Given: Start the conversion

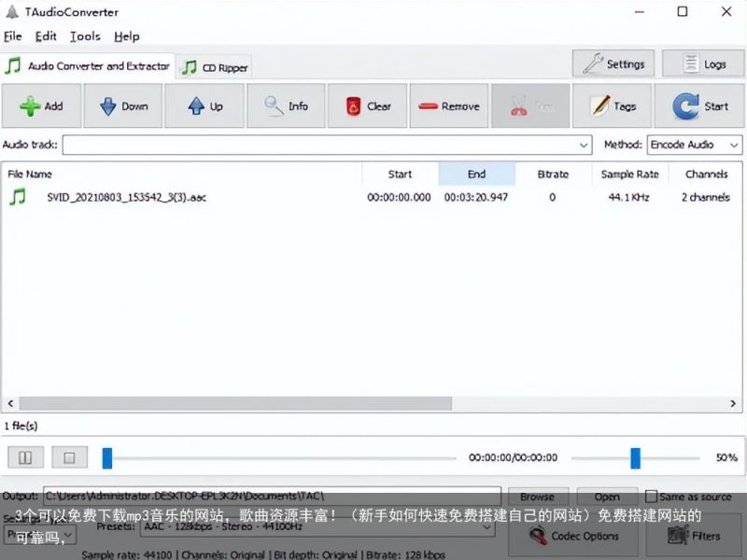Looking at the screenshot, I should (699, 105).
